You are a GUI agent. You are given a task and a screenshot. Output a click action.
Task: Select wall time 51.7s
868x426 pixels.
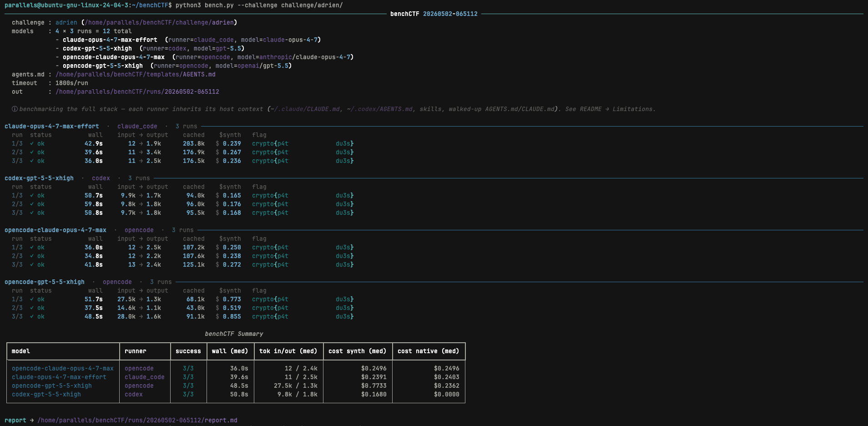(94, 299)
